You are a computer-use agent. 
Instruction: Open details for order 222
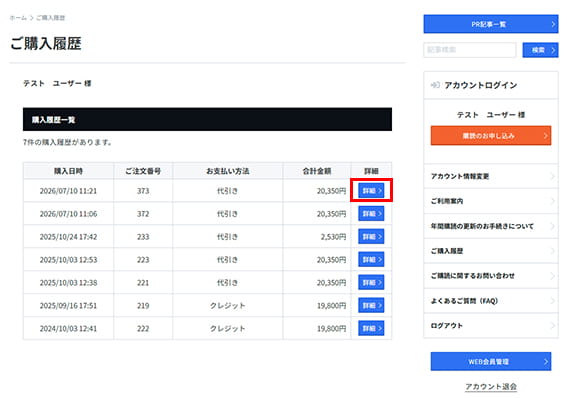pyautogui.click(x=371, y=329)
